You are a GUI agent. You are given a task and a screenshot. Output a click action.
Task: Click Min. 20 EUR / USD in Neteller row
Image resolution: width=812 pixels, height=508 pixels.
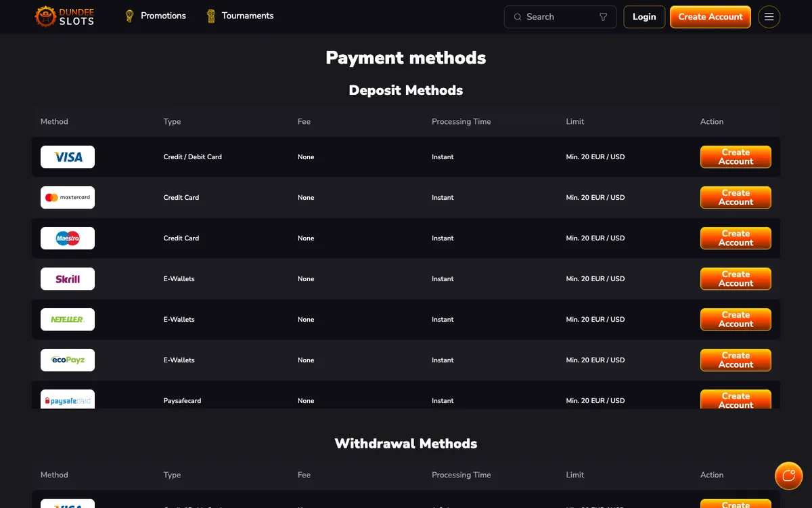click(595, 320)
